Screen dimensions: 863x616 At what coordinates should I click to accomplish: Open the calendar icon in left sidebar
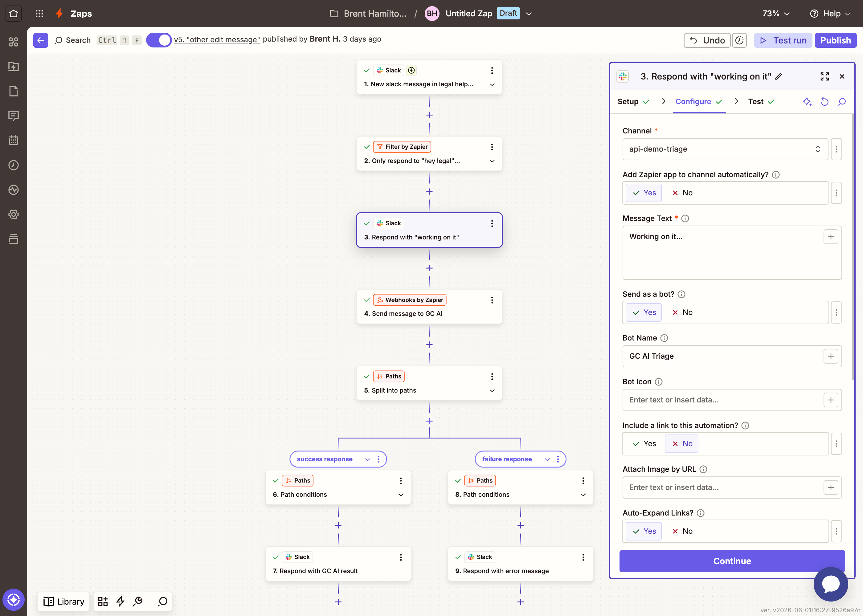(14, 140)
